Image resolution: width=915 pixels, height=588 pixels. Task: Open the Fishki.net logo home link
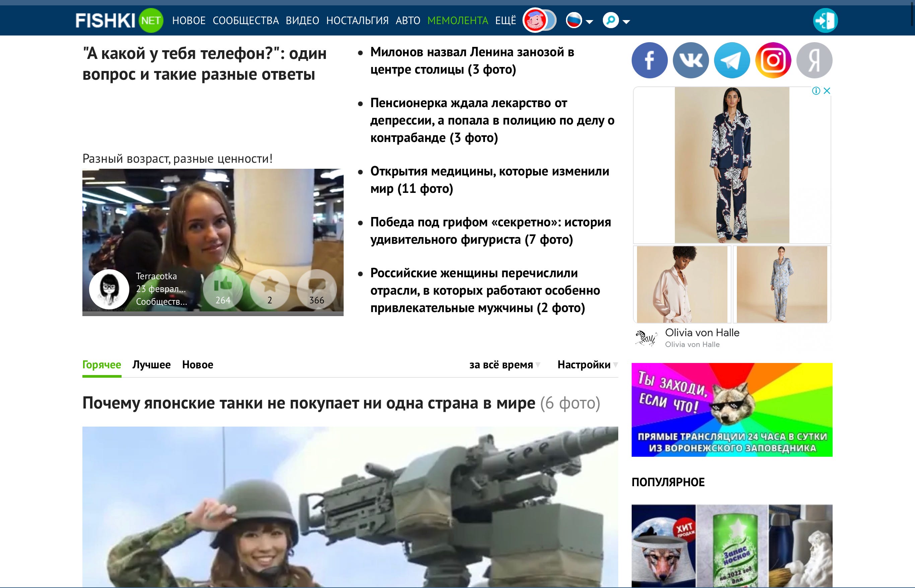pyautogui.click(x=119, y=20)
